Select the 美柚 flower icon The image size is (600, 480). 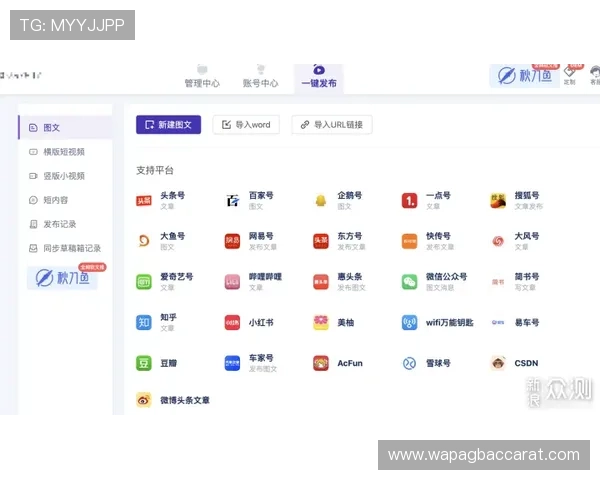click(x=321, y=323)
